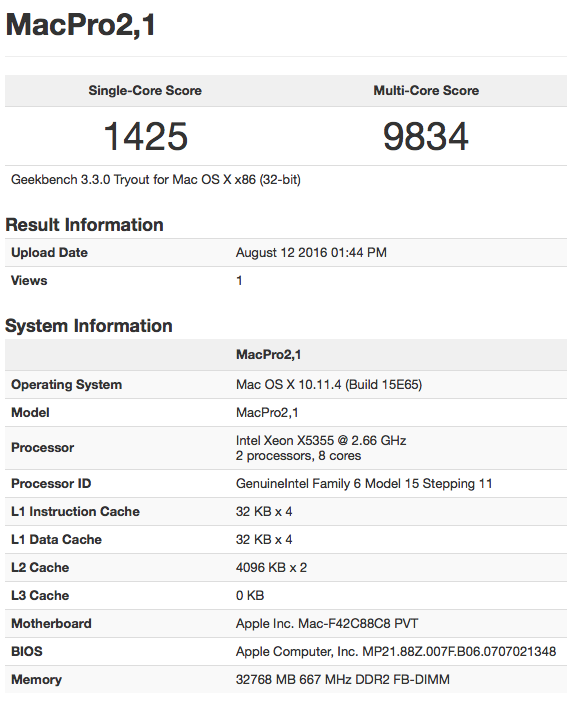Click the MacPro2,1 system table column header
Viewport: 571px width, 704px height.
268,355
